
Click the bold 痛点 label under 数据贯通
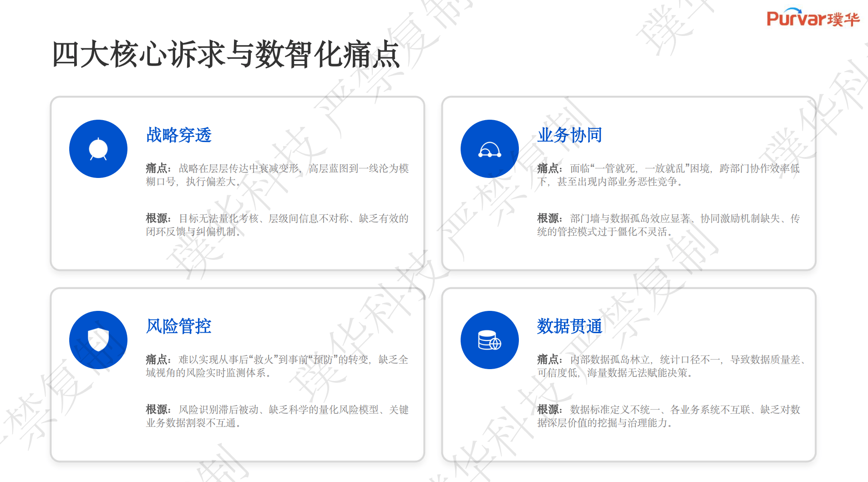tap(549, 360)
